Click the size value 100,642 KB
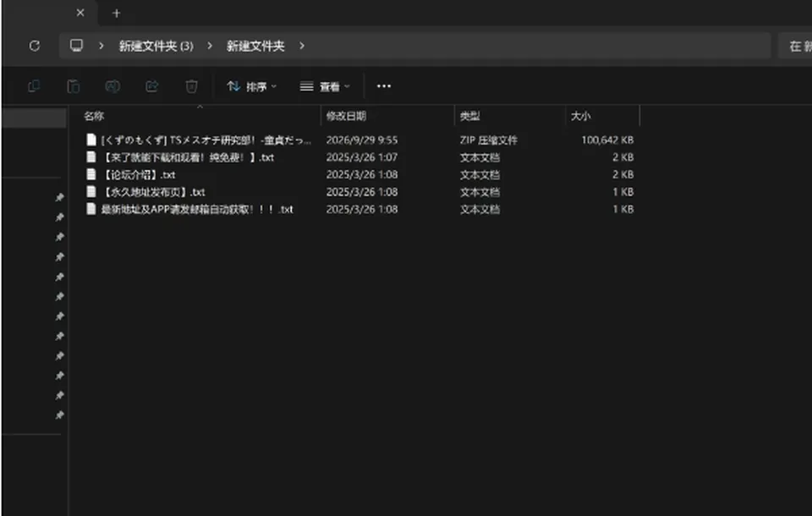Image resolution: width=812 pixels, height=516 pixels. pyautogui.click(x=607, y=140)
